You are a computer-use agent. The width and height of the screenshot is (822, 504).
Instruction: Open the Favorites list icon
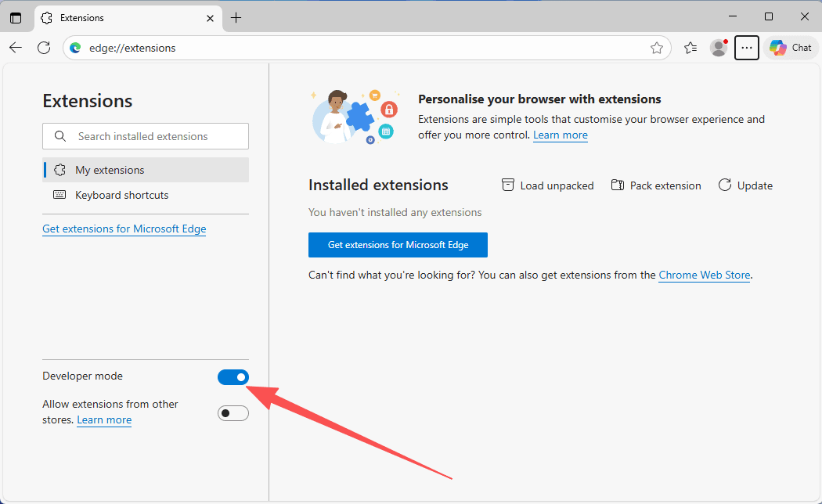pos(690,48)
